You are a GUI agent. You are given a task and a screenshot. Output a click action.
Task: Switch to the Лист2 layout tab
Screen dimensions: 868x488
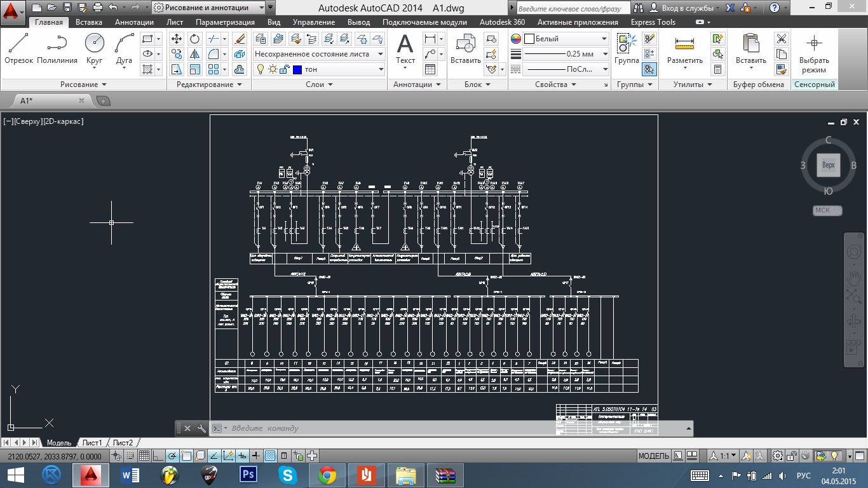point(123,443)
